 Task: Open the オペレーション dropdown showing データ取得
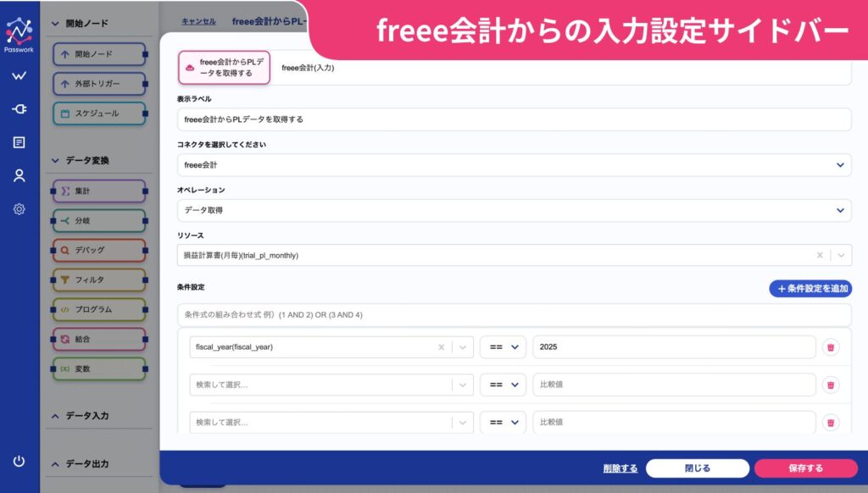coord(515,210)
